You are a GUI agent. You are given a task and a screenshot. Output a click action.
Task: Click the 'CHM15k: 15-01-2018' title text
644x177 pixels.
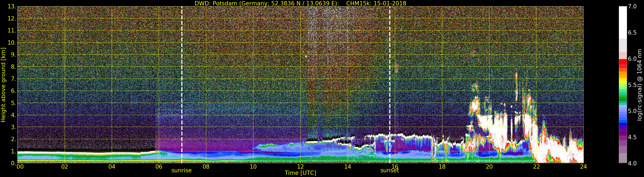coord(376,3)
